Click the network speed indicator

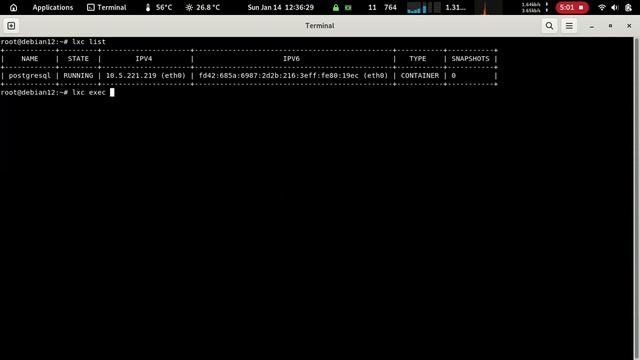[535, 7]
